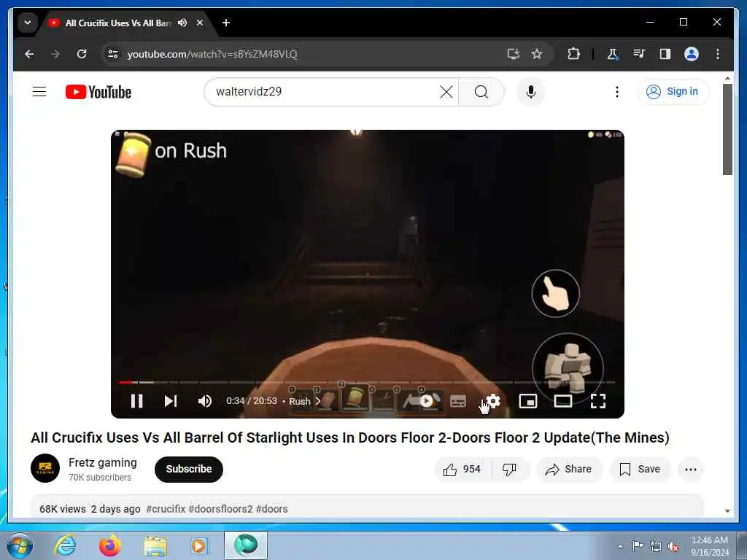The height and width of the screenshot is (560, 747).
Task: Launch Firefox from taskbar
Action: 110,545
